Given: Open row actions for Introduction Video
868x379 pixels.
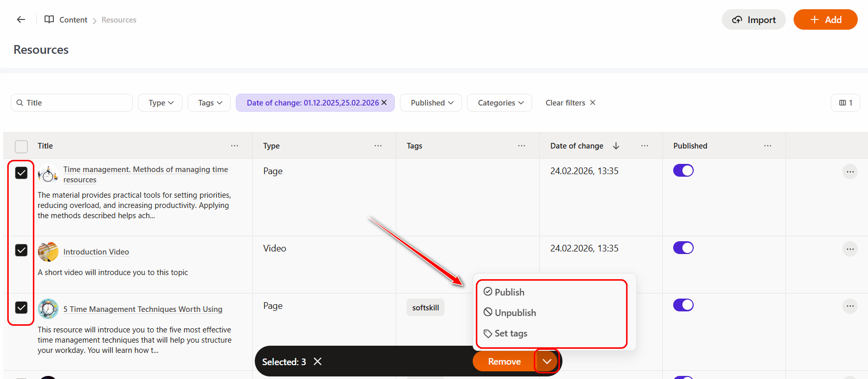Looking at the screenshot, I should tap(850, 249).
